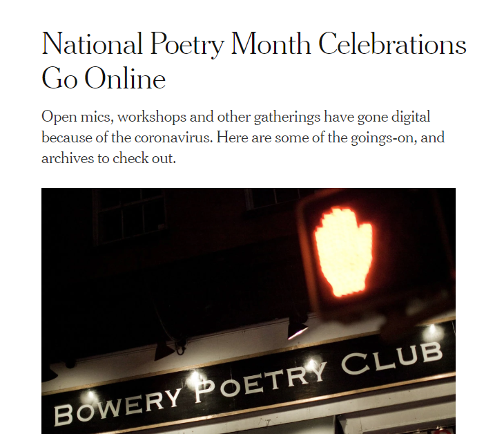
Task: Click the word BOWERY on the sign
Action: click(117, 404)
